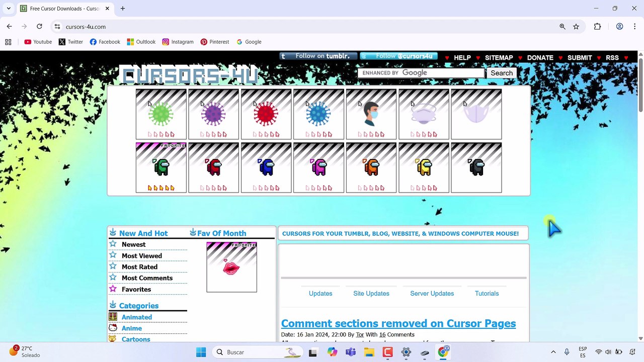Open the RSS menu item

click(612, 58)
